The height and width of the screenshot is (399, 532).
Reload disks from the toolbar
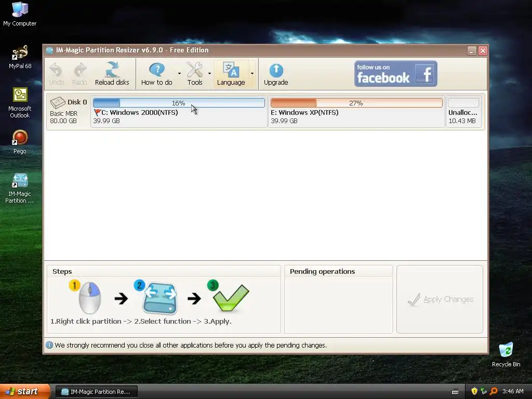[x=112, y=74]
